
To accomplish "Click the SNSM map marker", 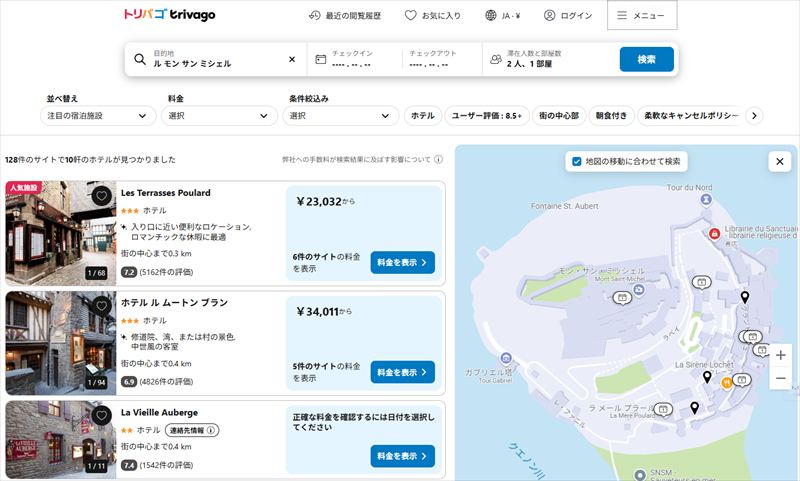I will pos(640,475).
